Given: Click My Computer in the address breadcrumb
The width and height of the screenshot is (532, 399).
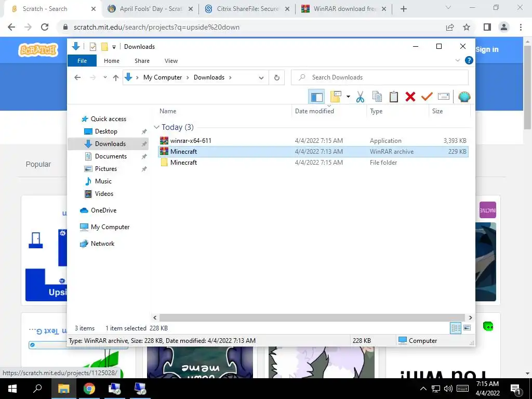Looking at the screenshot, I should (x=163, y=77).
